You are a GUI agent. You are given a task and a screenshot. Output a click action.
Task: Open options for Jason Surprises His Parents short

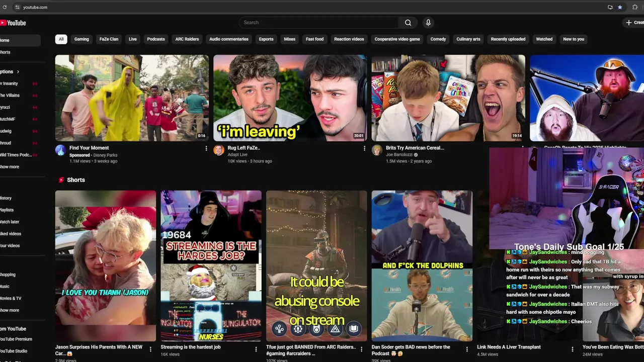[150, 349]
